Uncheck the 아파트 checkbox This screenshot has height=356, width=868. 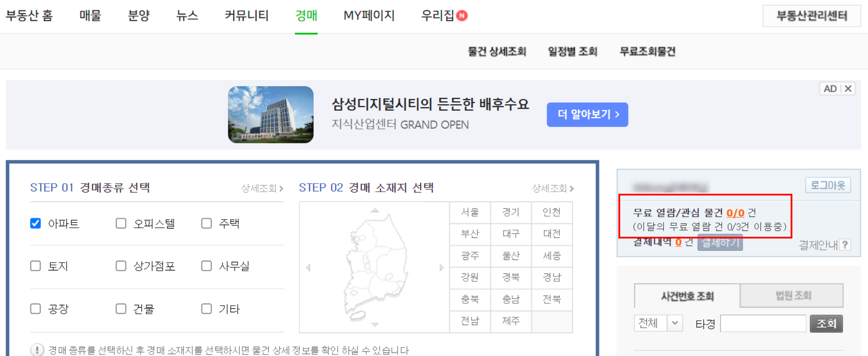tap(35, 223)
